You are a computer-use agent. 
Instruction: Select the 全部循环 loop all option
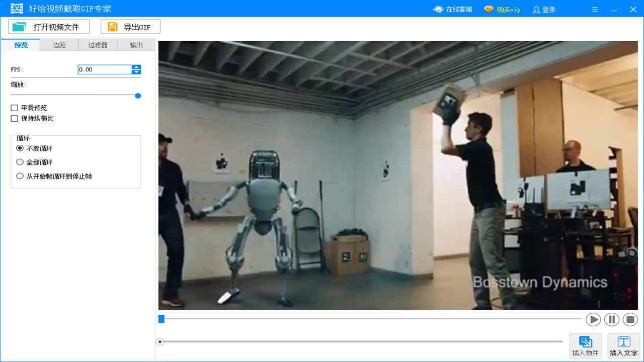coord(20,162)
